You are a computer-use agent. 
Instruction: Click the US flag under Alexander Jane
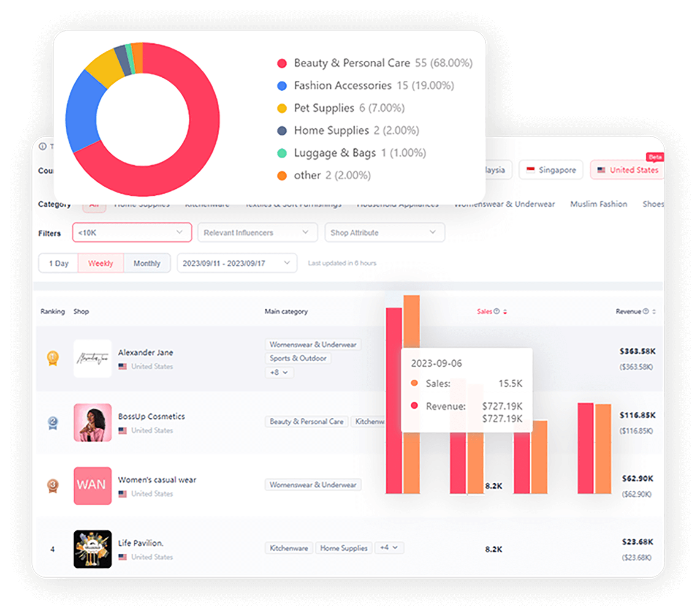point(122,367)
